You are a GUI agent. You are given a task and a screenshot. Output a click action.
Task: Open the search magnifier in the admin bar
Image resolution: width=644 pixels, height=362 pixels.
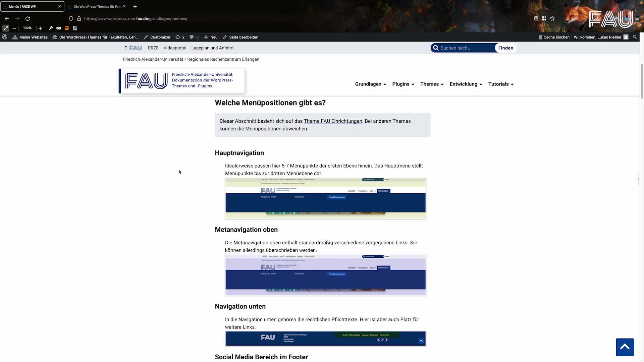pyautogui.click(x=635, y=37)
